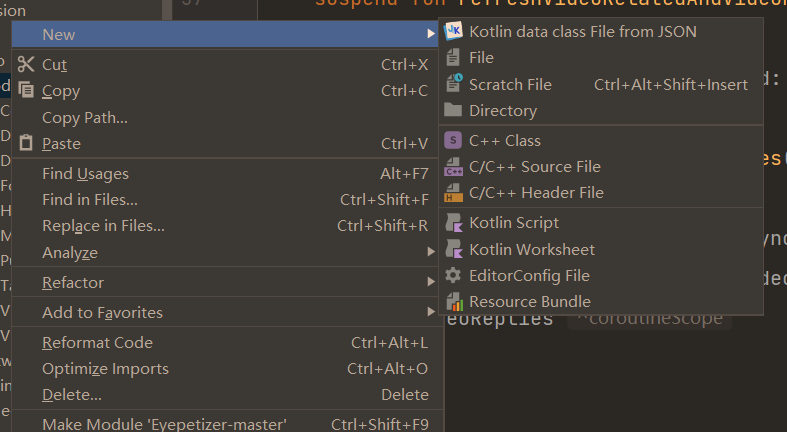Select New in the context menu

(225, 34)
